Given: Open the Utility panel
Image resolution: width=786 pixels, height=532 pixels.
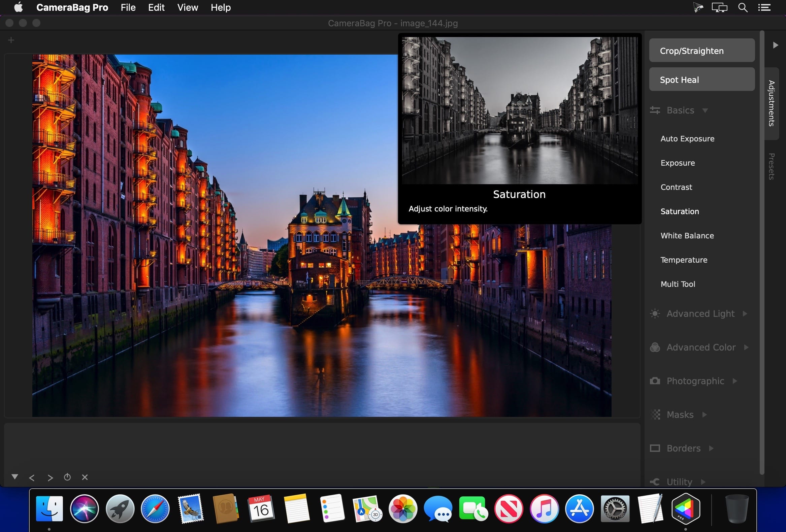Looking at the screenshot, I should [679, 481].
